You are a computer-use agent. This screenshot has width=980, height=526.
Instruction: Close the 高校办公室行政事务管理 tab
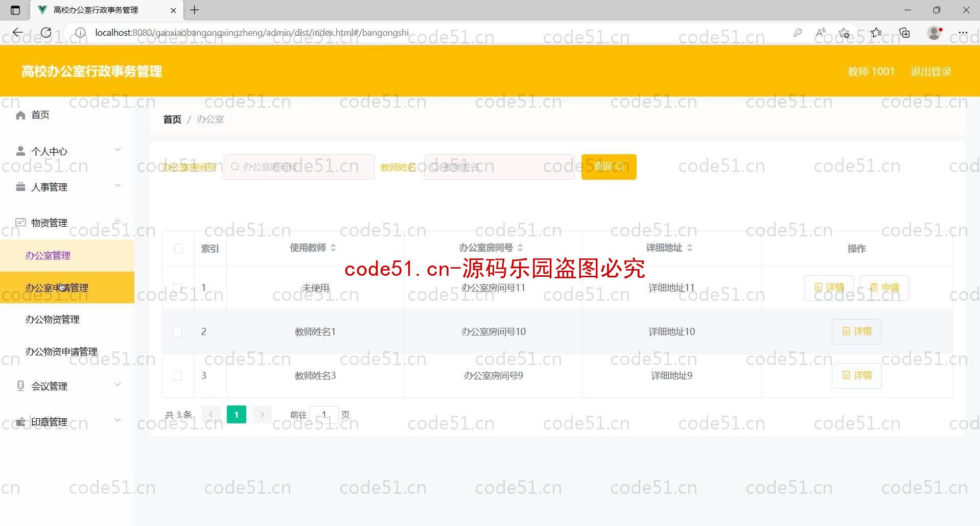(173, 10)
